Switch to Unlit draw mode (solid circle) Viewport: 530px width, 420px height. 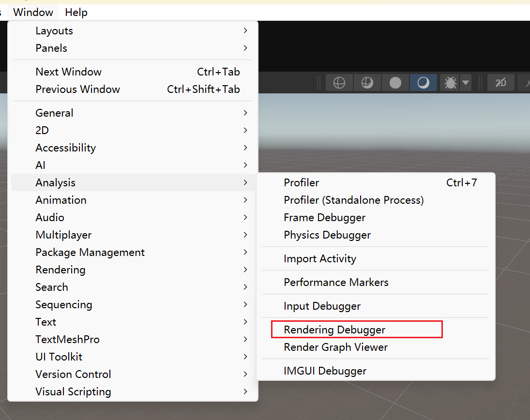point(395,83)
